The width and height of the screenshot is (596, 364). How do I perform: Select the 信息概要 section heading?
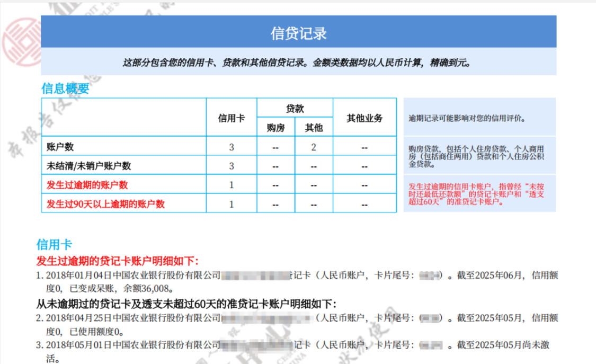click(x=65, y=88)
